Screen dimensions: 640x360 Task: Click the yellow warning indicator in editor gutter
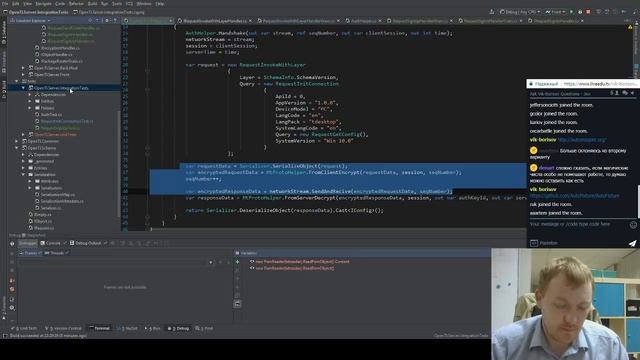click(630, 27)
